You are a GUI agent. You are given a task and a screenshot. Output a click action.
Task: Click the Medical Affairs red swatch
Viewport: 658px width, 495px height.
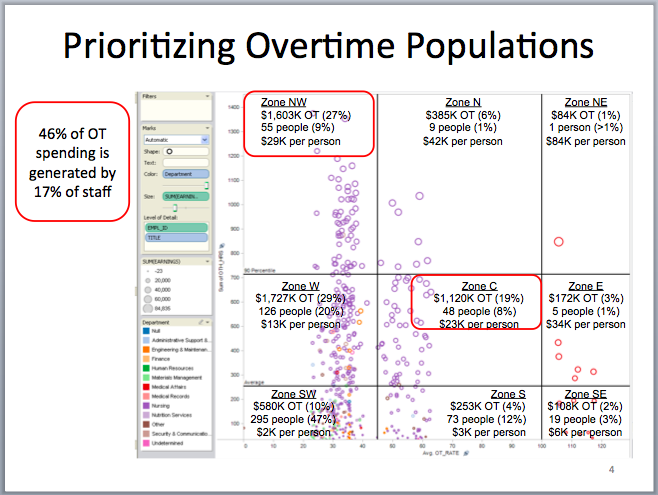(146, 387)
